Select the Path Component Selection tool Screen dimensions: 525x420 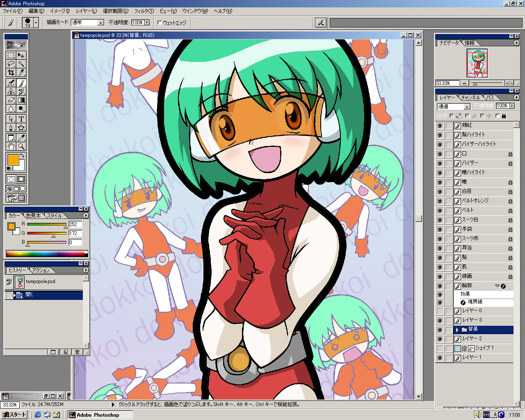pyautogui.click(x=11, y=119)
